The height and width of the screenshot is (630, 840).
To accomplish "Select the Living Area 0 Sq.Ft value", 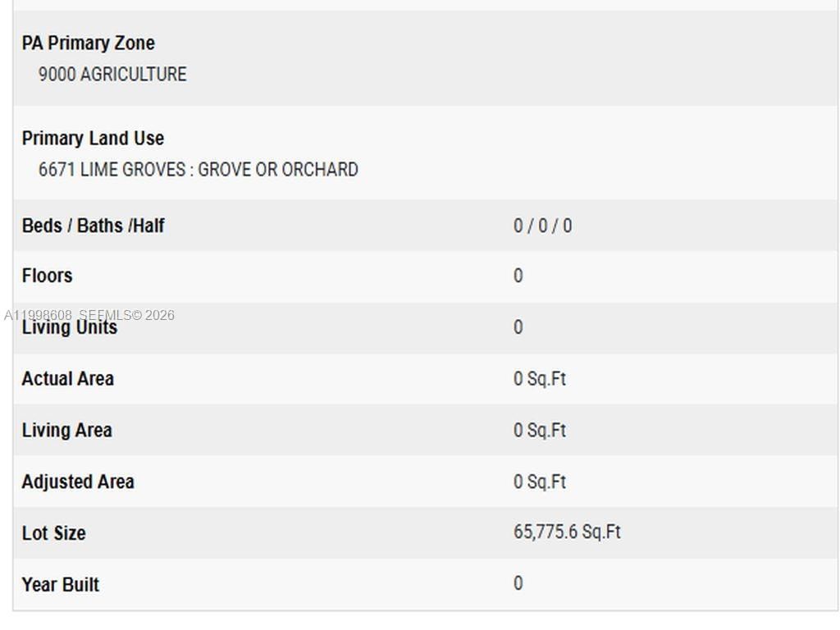I will [x=540, y=431].
